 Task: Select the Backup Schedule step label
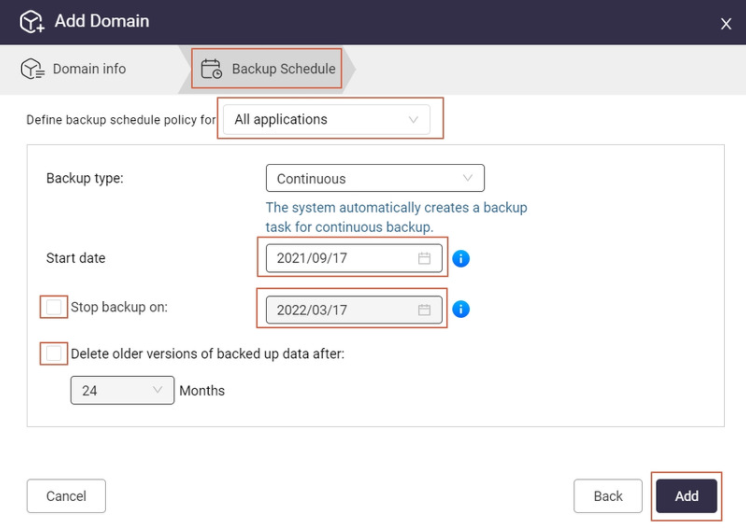tap(283, 69)
